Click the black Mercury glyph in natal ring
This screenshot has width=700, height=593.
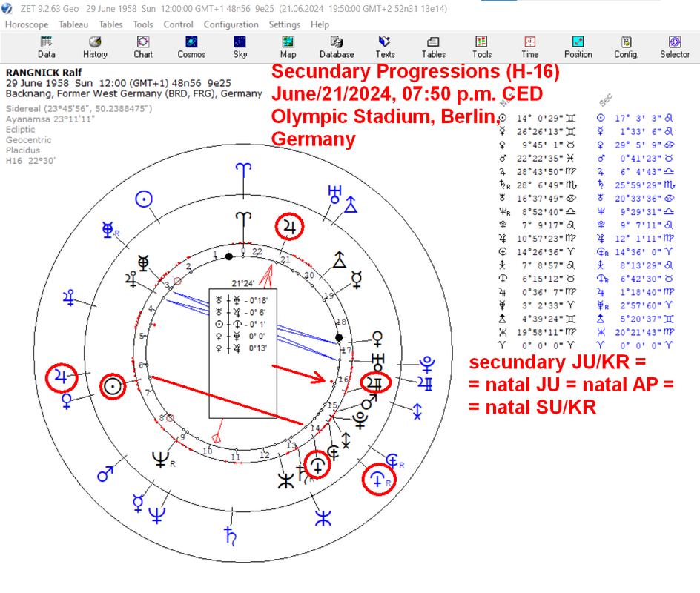click(x=356, y=279)
